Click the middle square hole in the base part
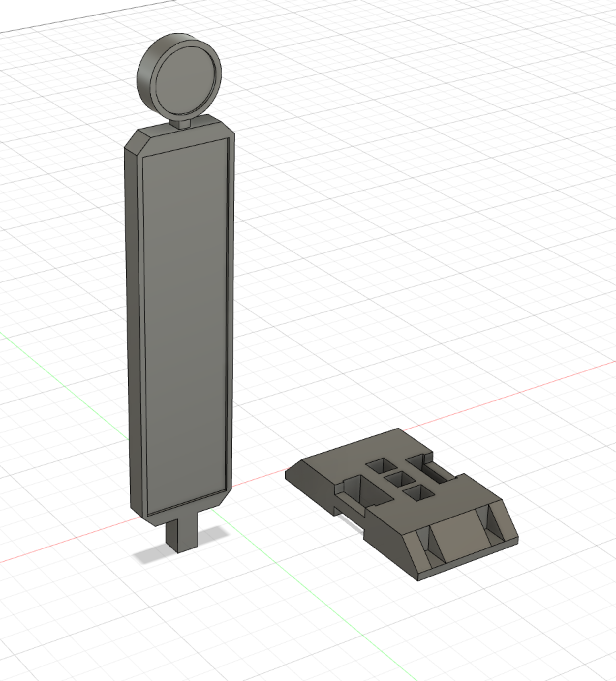Screen dimensions: 616x681 [x=400, y=479]
